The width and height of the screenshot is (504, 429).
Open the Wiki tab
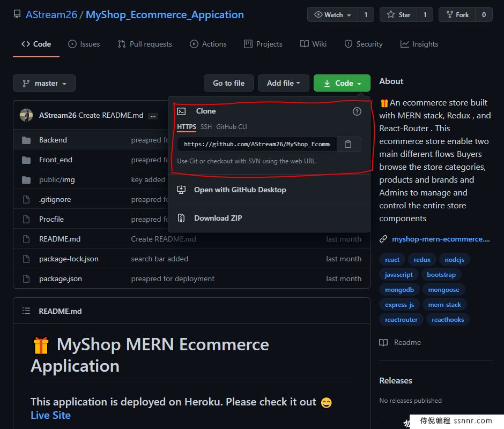coord(314,44)
